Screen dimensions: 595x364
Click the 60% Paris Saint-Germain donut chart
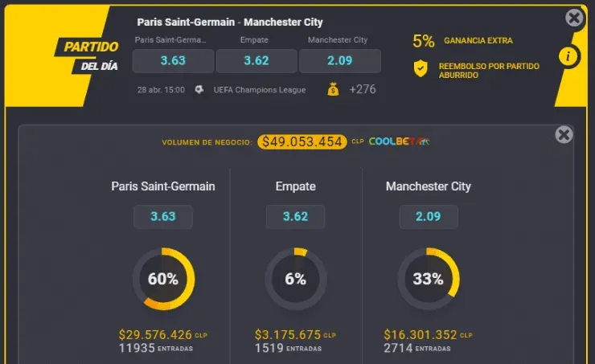pyautogui.click(x=163, y=279)
